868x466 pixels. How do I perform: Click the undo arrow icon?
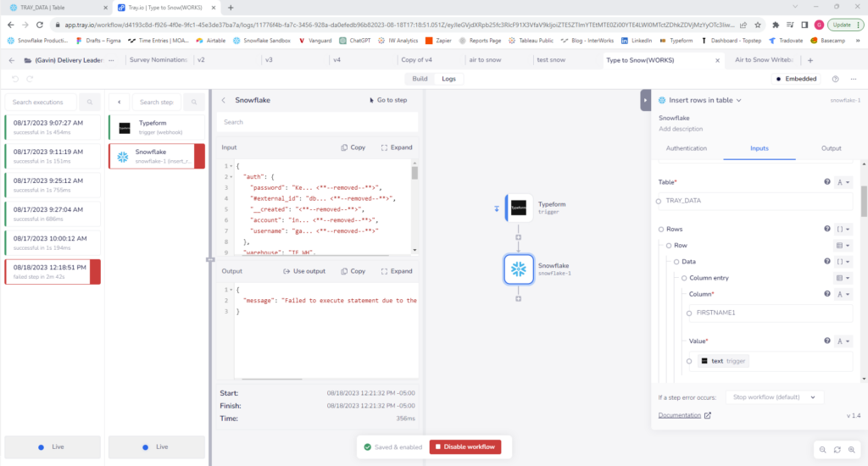15,79
